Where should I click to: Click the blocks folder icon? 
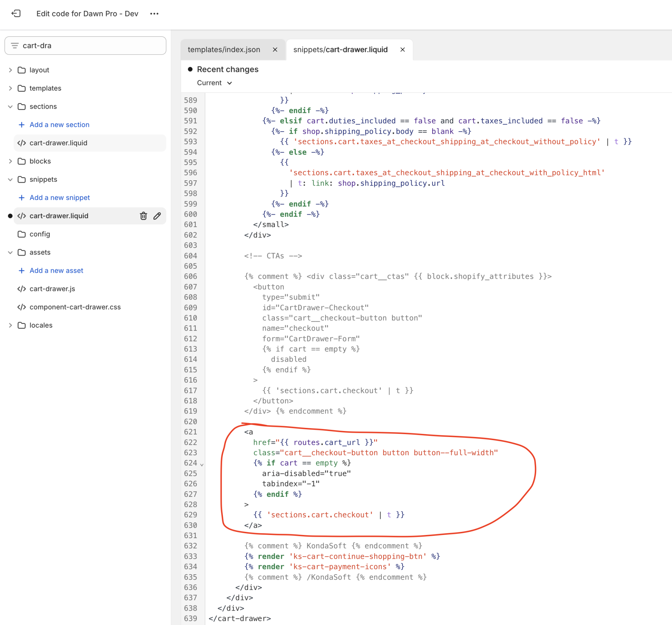(22, 161)
